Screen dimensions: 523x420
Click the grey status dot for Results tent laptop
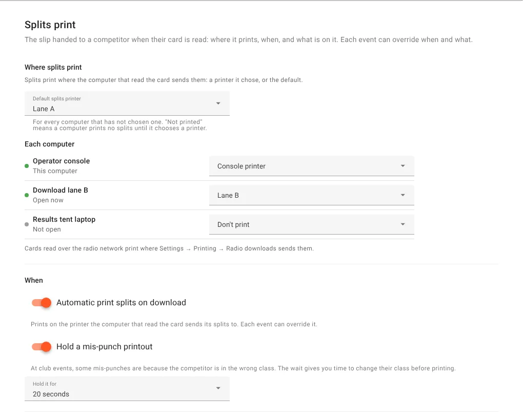tap(27, 224)
